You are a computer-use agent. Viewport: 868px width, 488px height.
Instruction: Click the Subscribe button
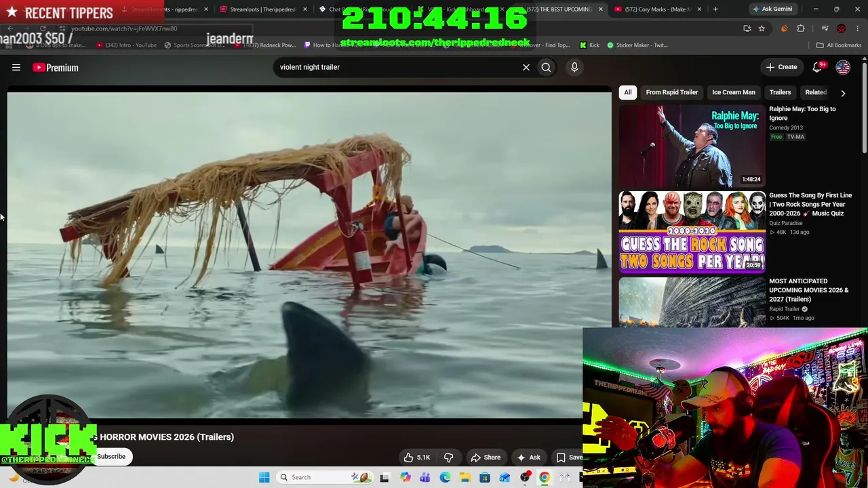click(111, 457)
